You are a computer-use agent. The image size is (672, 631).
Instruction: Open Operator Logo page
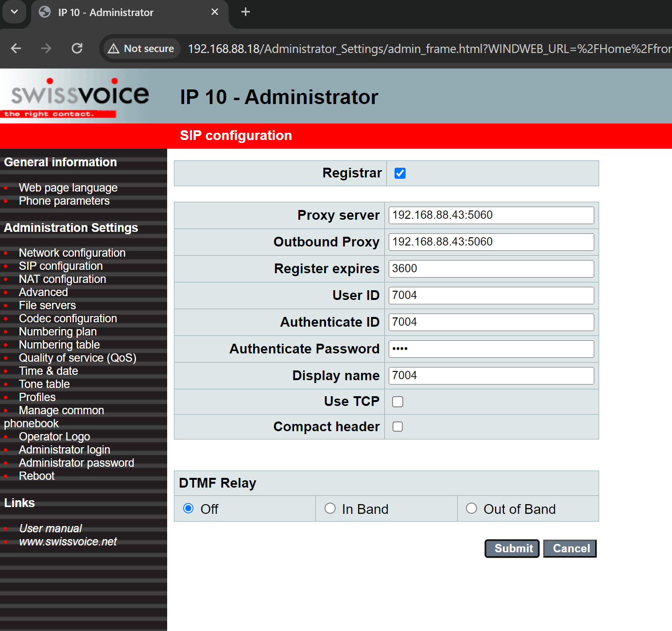point(54,437)
